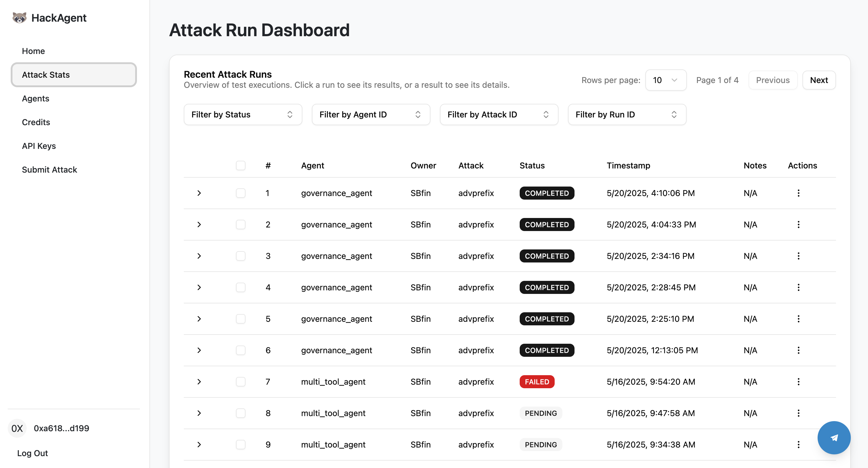Click COMPLETED badge for run 1
Viewport: 868px width, 468px height.
[547, 193]
